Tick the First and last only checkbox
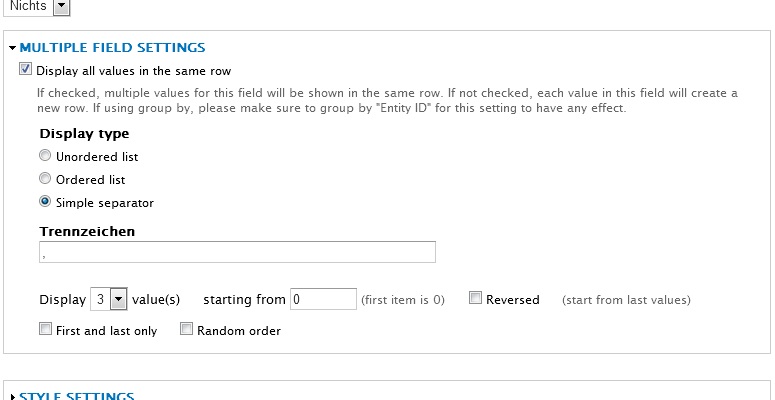 pos(46,329)
